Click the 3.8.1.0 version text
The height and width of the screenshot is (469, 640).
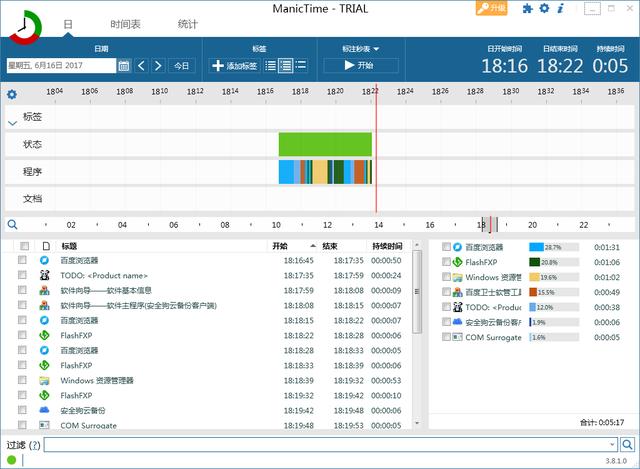[616, 461]
